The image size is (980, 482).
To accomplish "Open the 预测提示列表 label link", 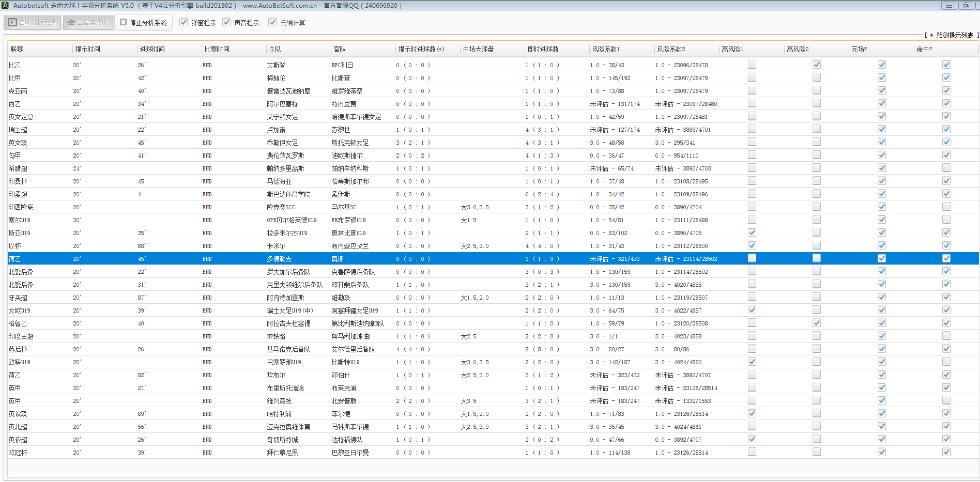I will pos(954,35).
